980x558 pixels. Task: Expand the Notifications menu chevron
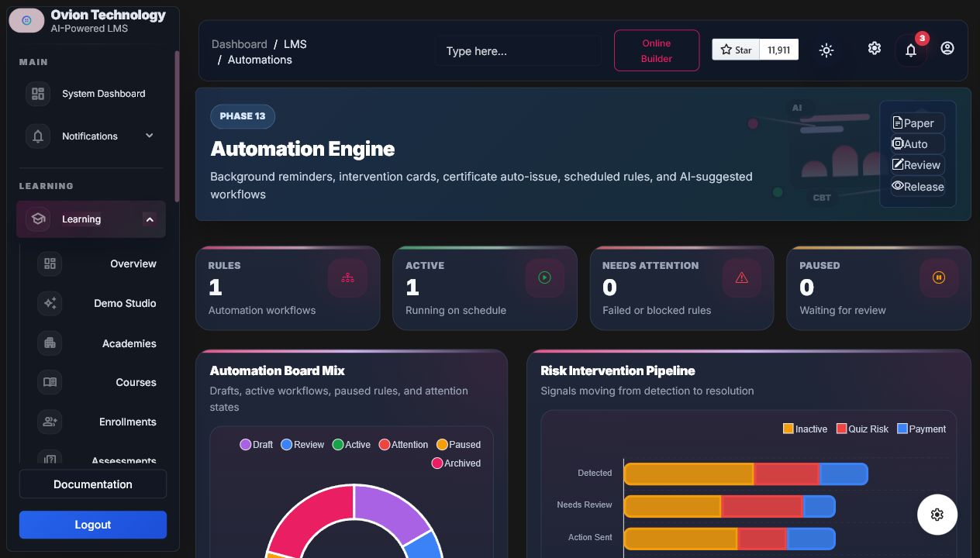click(x=150, y=136)
